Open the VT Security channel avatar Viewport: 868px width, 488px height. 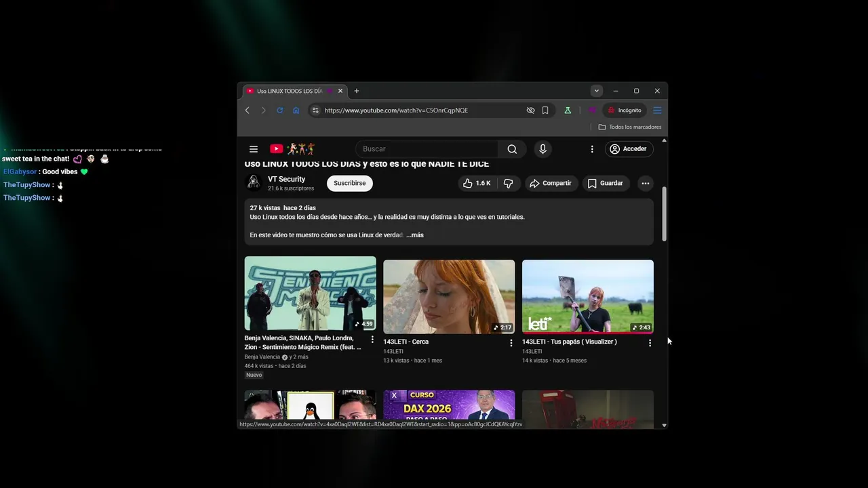254,183
